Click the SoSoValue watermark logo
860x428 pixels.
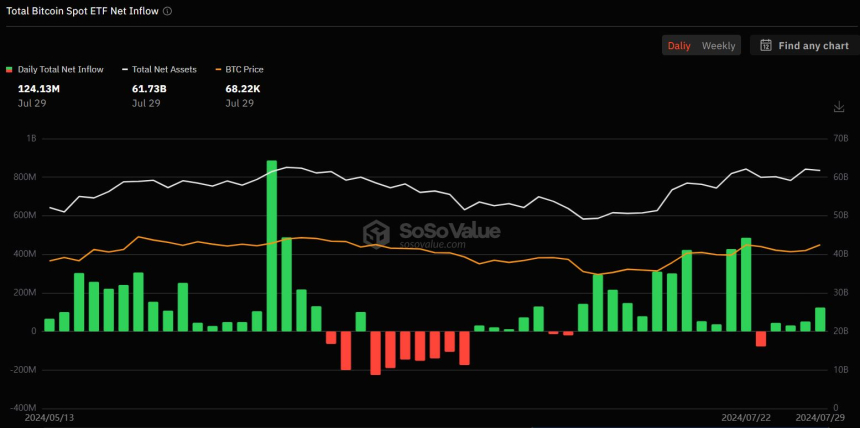click(x=377, y=233)
